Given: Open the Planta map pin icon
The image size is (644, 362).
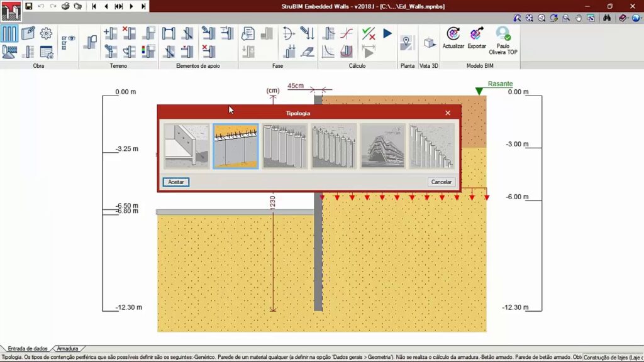Looking at the screenshot, I should (x=408, y=43).
